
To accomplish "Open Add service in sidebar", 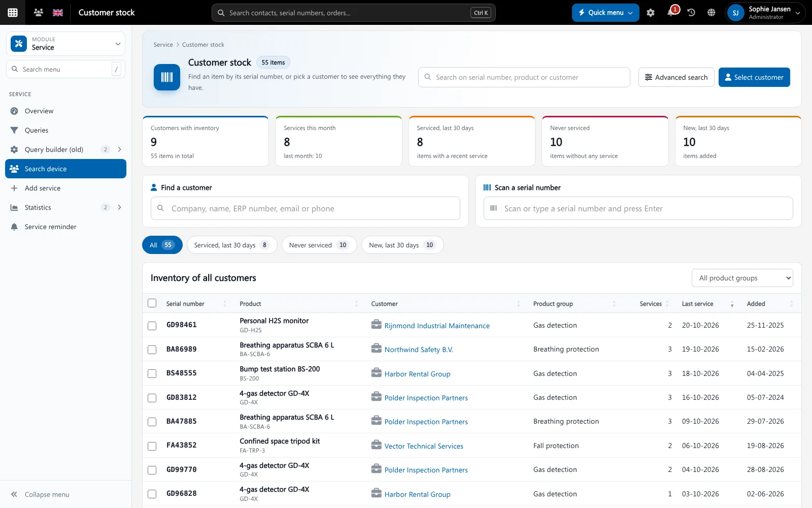I will pos(65,188).
